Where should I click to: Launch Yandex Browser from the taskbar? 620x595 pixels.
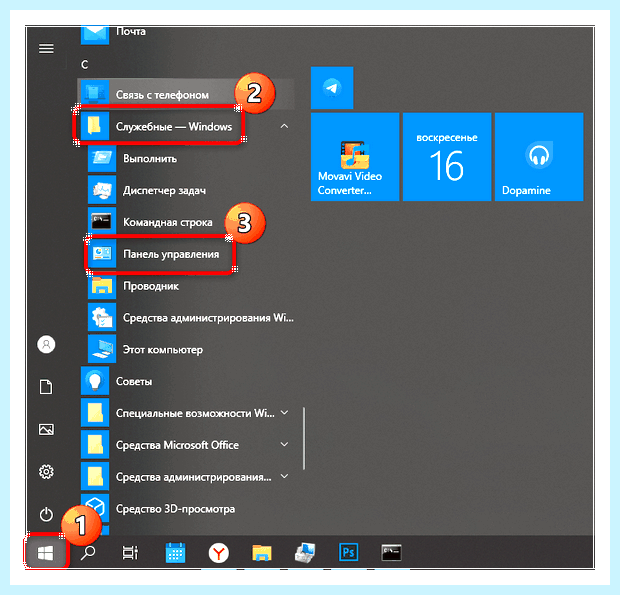[219, 552]
